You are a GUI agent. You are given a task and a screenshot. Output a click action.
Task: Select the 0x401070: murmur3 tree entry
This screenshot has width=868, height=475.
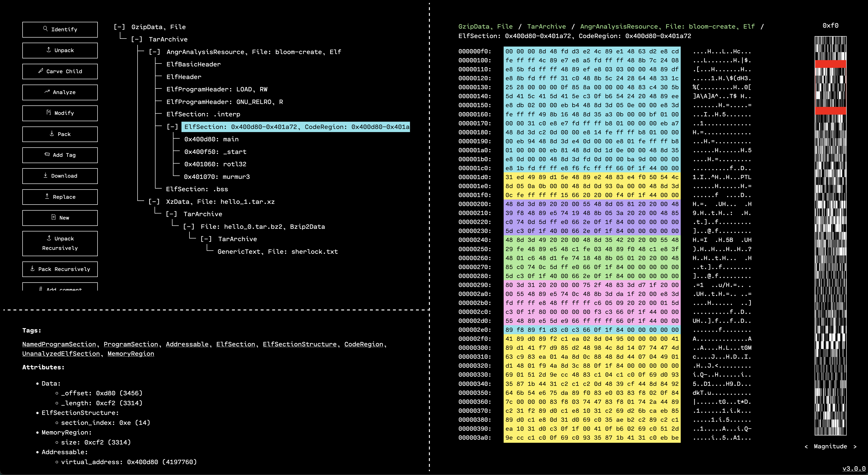pos(217,177)
